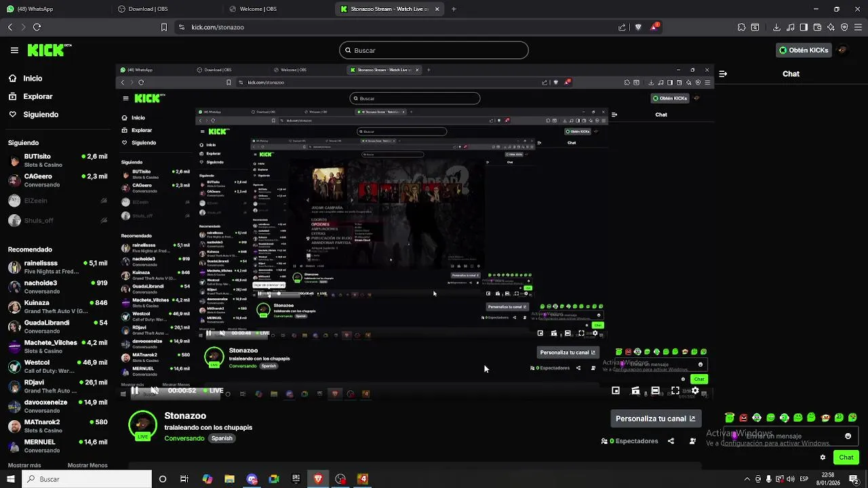The width and height of the screenshot is (868, 488).
Task: Open browser extensions puzzle icon
Action: click(741, 27)
